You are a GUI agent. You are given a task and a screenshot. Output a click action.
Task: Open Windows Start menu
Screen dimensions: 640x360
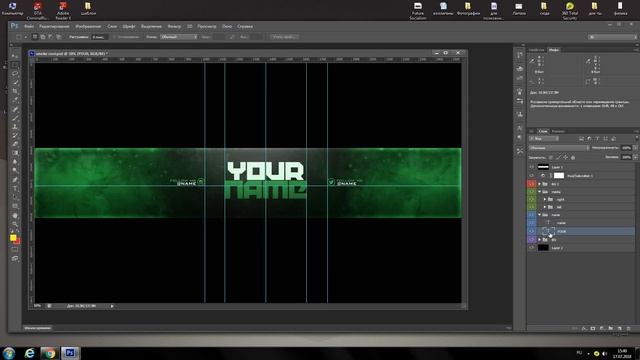tap(9, 353)
